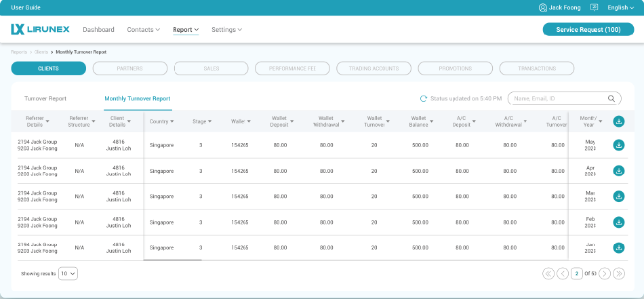This screenshot has height=299, width=644.
Task: Go to previous page of results
Action: 563,273
